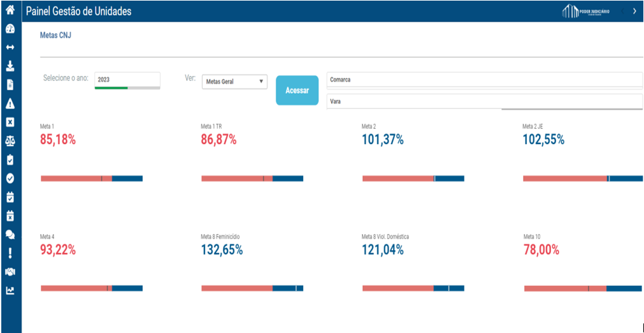Click the handshake icon in sidebar
644x333 pixels.
pos(10,272)
